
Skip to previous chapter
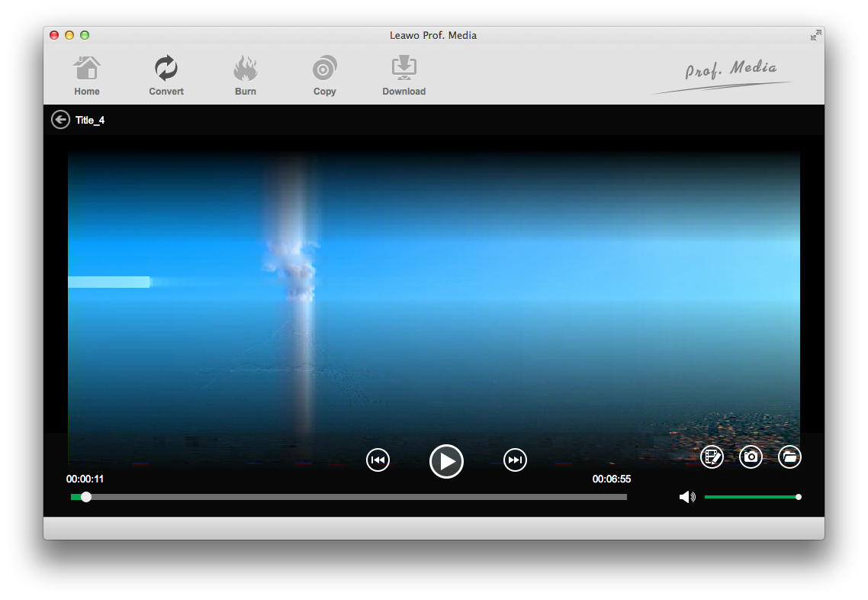(378, 460)
